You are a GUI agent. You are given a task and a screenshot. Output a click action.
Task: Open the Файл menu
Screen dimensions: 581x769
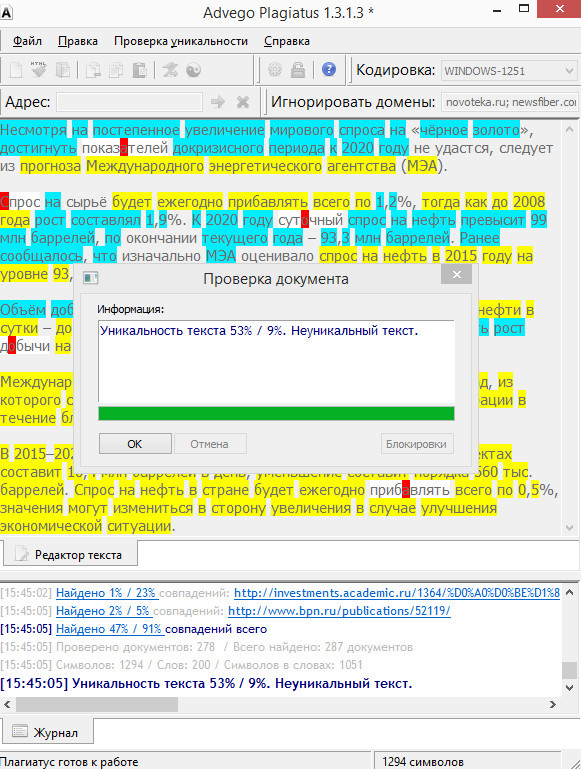(x=27, y=41)
